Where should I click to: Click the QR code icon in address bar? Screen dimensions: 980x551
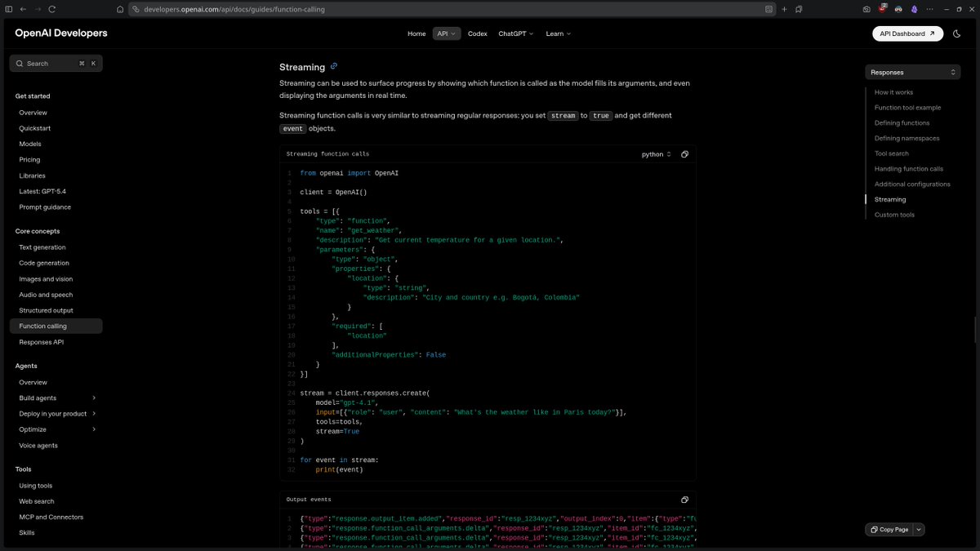pyautogui.click(x=769, y=9)
